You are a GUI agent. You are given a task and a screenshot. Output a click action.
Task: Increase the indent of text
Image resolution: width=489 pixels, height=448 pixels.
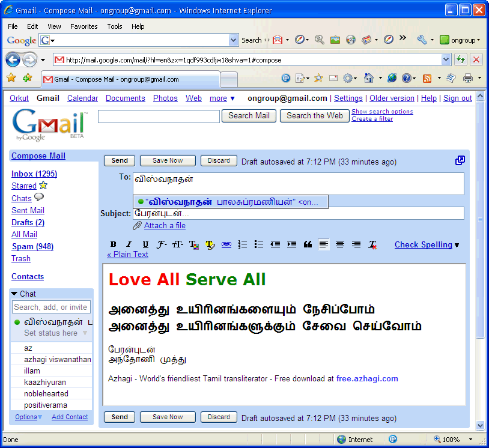pos(291,244)
